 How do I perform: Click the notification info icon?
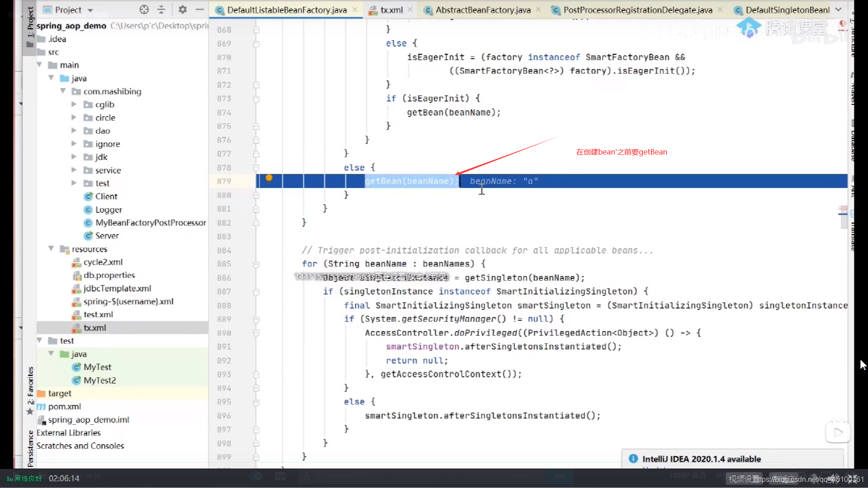pos(633,459)
